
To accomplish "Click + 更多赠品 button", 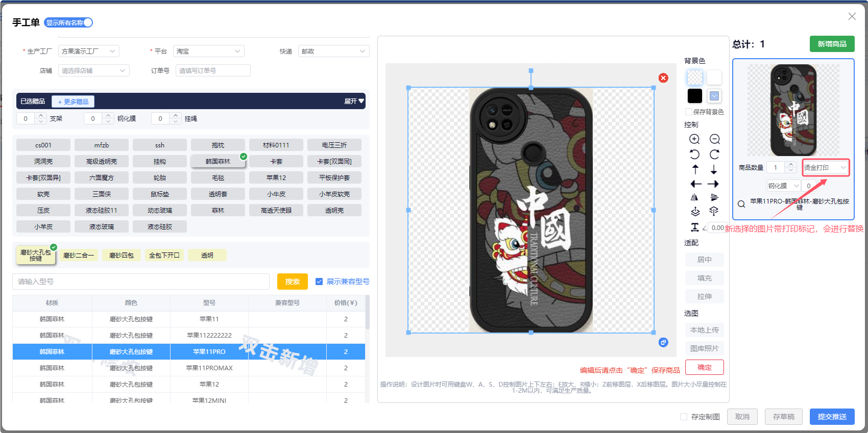I will (x=73, y=101).
